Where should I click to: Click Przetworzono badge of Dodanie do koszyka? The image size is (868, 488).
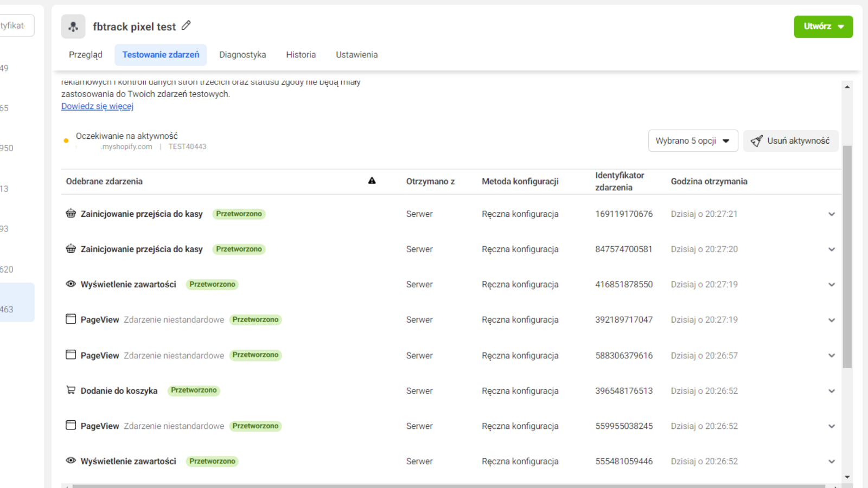point(194,390)
